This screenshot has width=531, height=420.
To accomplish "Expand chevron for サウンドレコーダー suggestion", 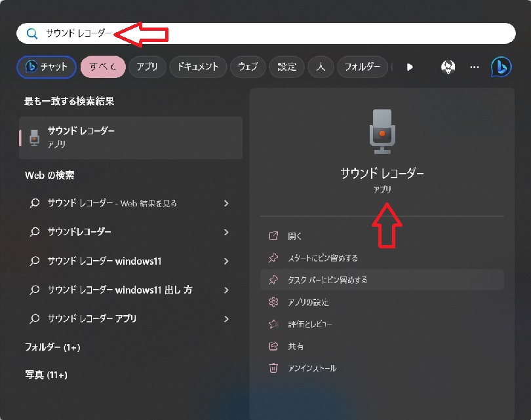I will coord(226,232).
